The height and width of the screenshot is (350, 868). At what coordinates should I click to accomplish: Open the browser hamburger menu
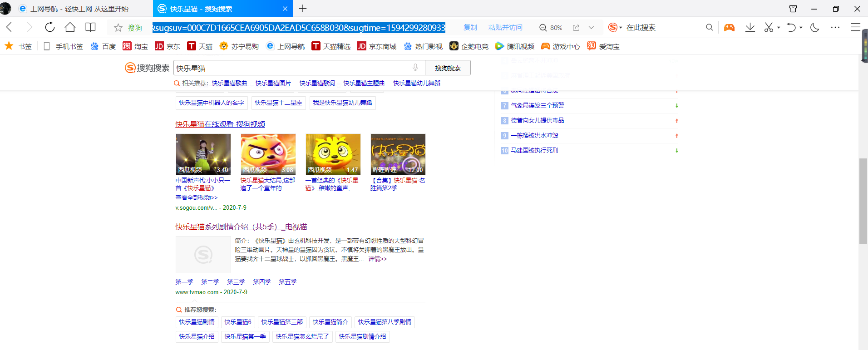coord(855,27)
